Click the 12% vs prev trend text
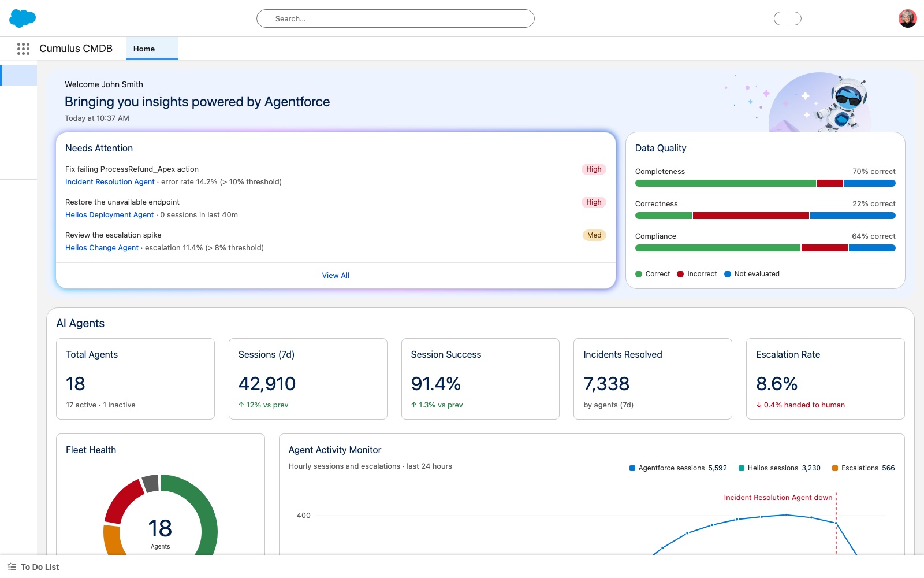The width and height of the screenshot is (924, 578). [263, 405]
